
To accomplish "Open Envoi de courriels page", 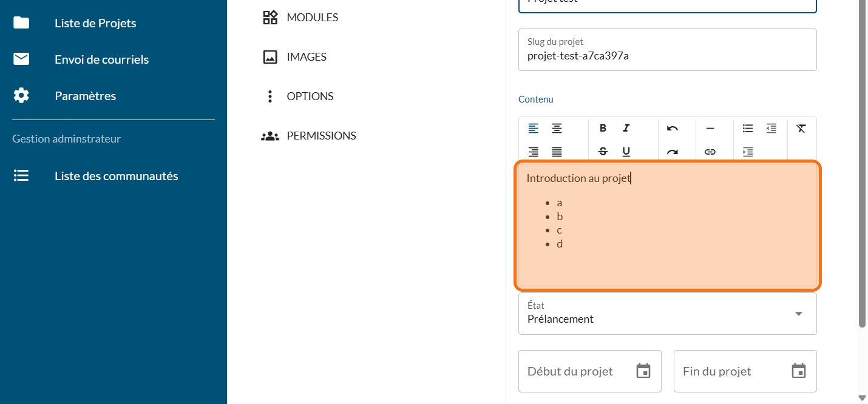I will 101,59.
